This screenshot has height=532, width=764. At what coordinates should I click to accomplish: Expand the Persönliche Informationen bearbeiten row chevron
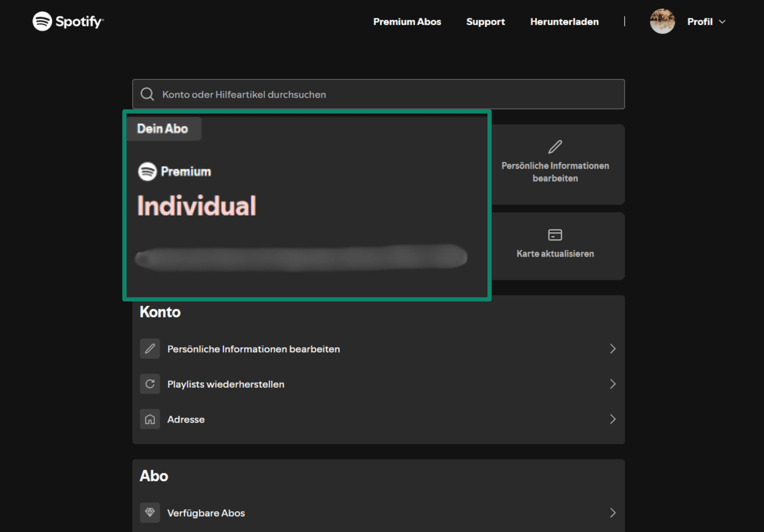click(612, 349)
